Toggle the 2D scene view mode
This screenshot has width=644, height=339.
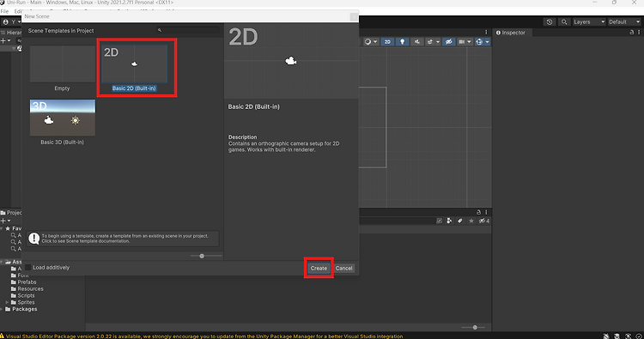pyautogui.click(x=387, y=42)
